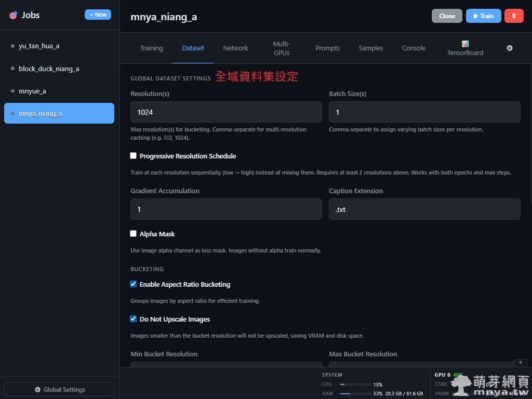The height and width of the screenshot is (399, 532).
Task: Enable Progressive Resolution Schedule checkbox
Action: [134, 156]
